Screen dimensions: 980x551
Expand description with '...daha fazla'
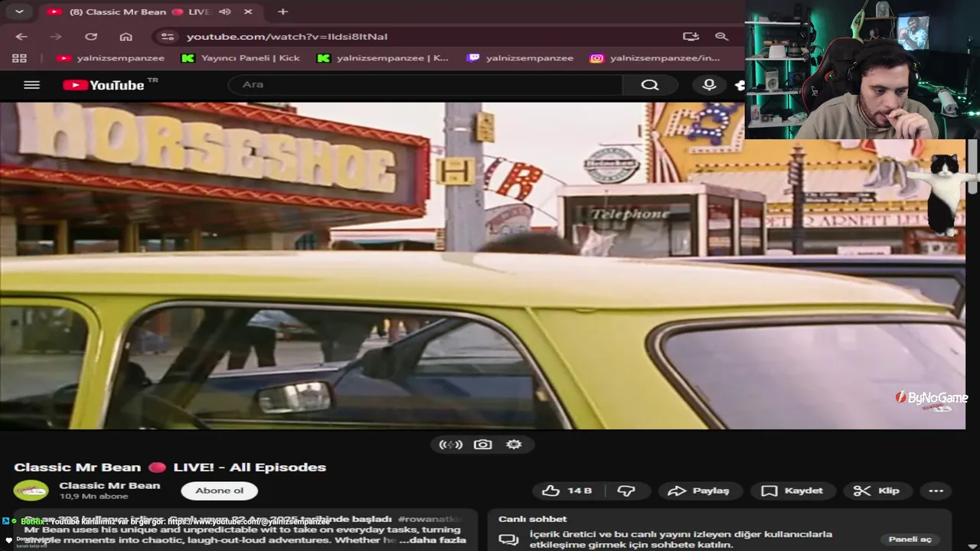[x=433, y=540]
